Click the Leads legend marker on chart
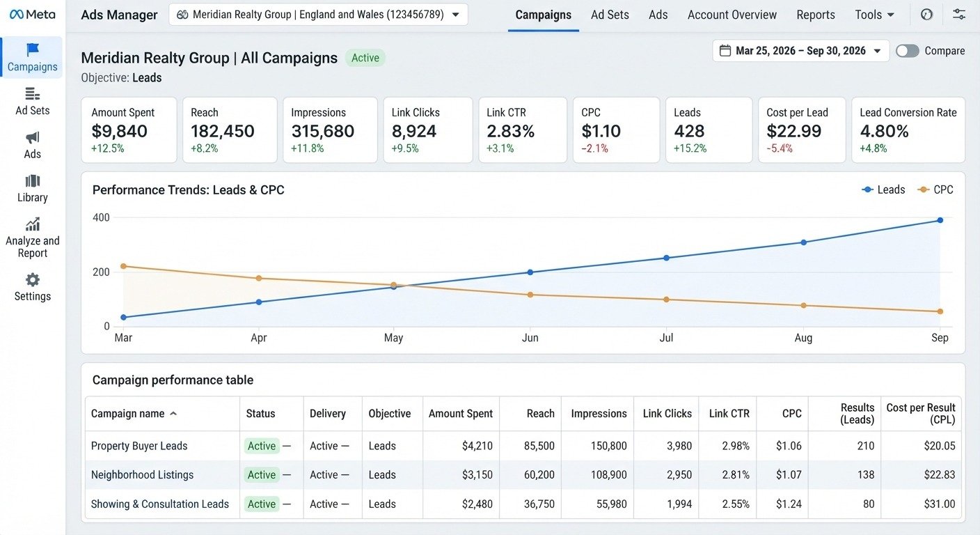This screenshot has width=980, height=535. (867, 189)
